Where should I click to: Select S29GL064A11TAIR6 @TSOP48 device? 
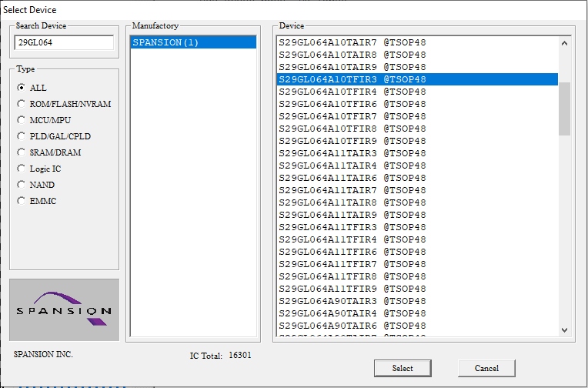coord(417,178)
